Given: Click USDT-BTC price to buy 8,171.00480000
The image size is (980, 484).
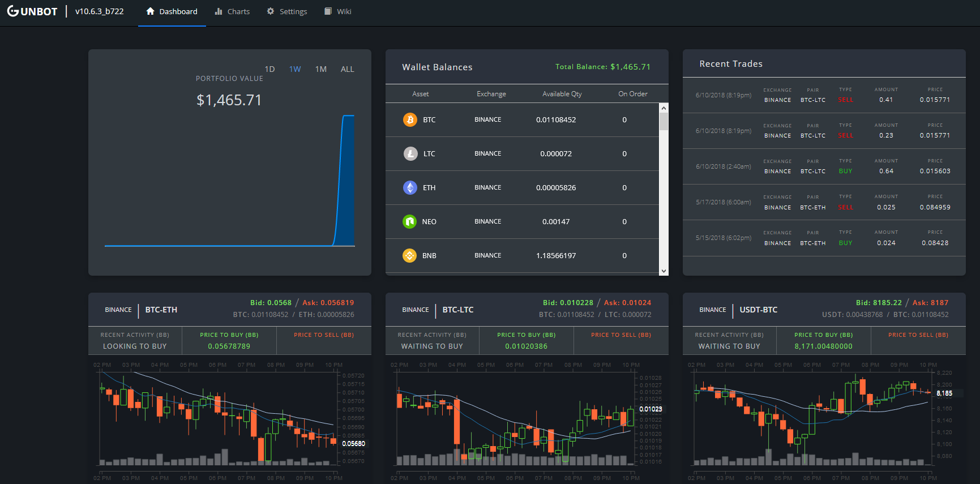Looking at the screenshot, I should click(x=824, y=346).
